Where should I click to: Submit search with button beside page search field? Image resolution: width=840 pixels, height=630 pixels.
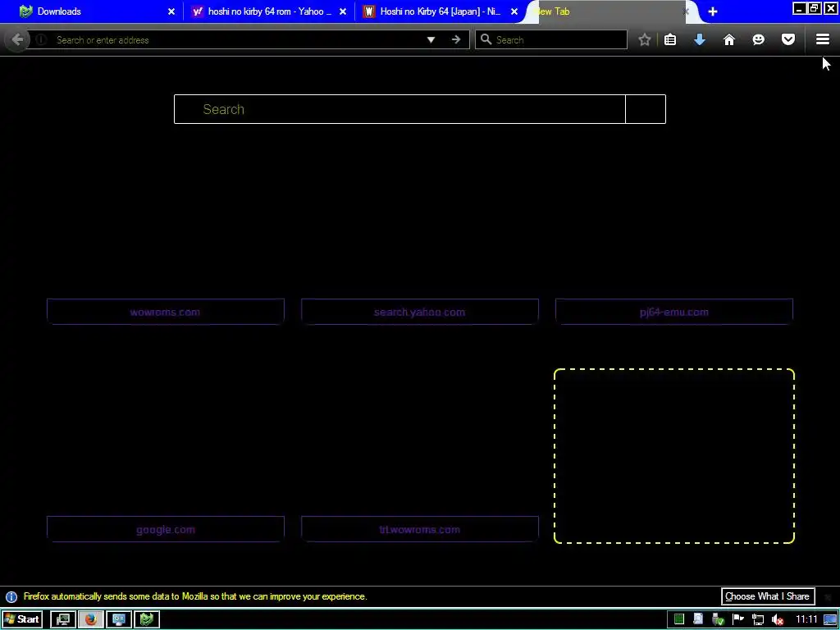pyautogui.click(x=646, y=109)
